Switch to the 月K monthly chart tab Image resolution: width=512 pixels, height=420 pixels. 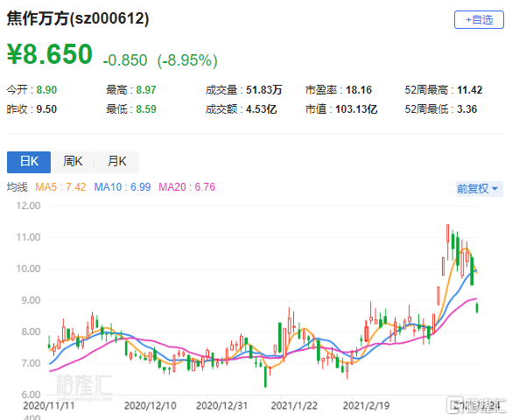[x=116, y=162]
